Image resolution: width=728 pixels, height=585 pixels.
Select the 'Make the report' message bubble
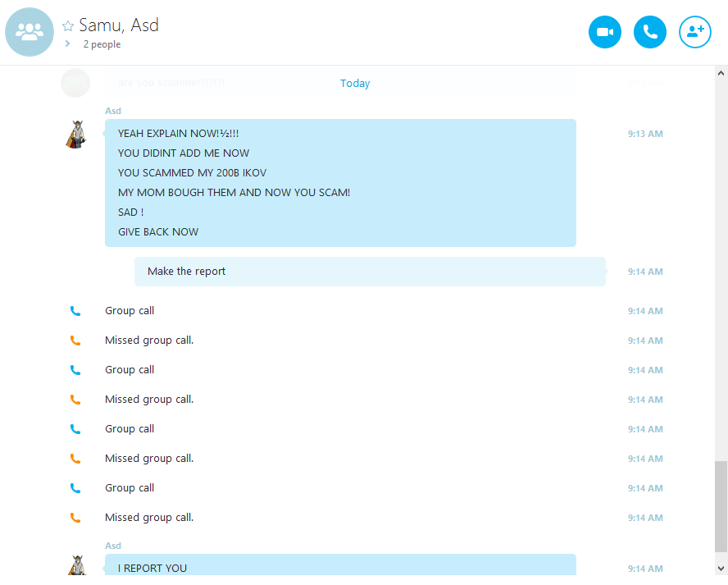tap(370, 272)
